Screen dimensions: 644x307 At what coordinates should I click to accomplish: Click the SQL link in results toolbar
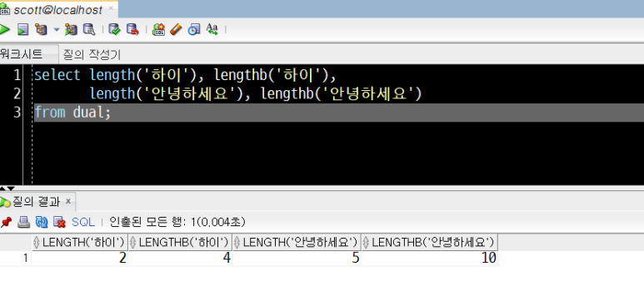[83, 222]
